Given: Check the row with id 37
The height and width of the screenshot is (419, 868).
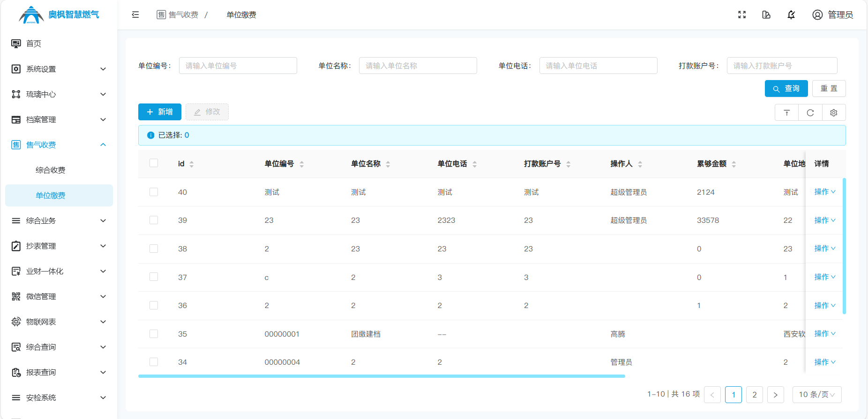Looking at the screenshot, I should click(154, 277).
